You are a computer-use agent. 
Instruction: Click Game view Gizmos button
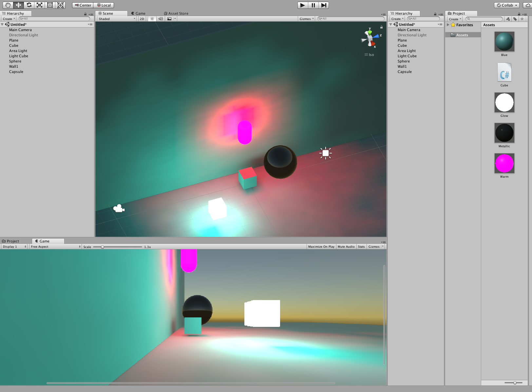[374, 247]
